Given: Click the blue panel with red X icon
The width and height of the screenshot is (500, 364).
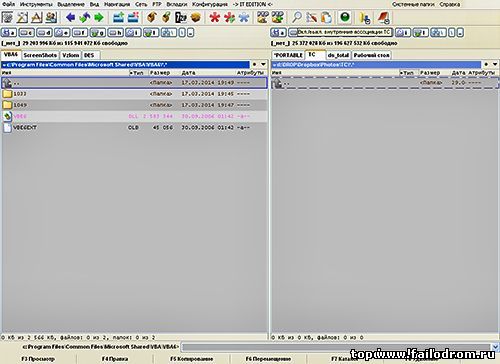Looking at the screenshot, I should tap(133, 17).
